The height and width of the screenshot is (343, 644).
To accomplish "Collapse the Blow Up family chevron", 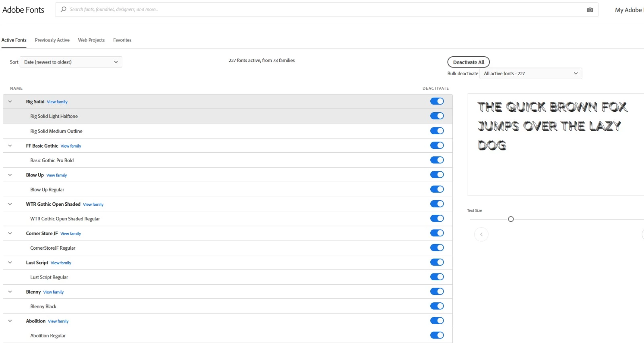I will click(10, 175).
